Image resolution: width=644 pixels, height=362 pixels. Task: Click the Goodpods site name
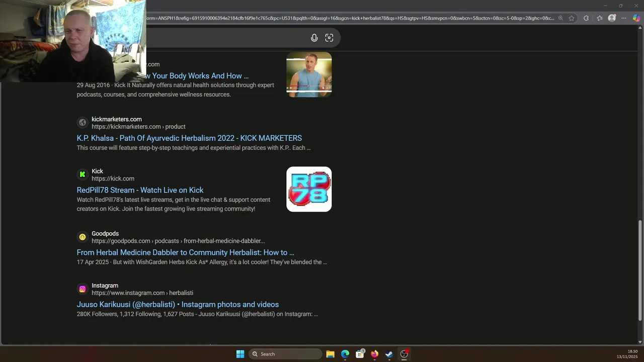[105, 234]
